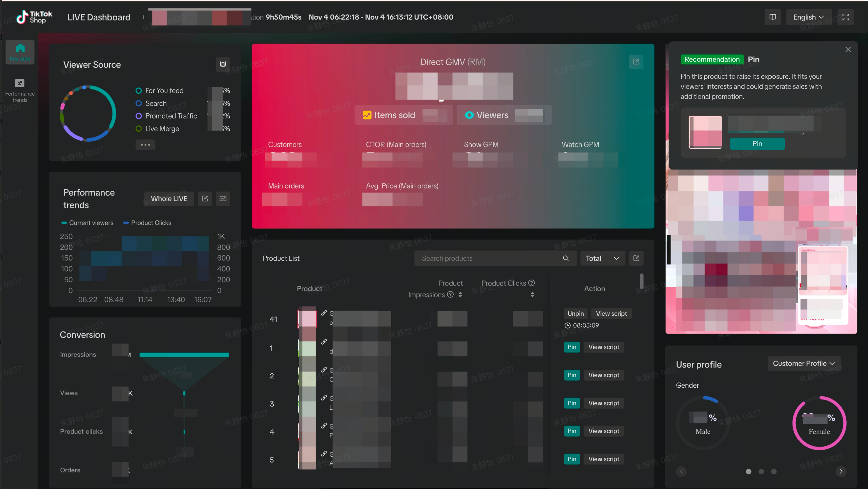
Task: Unpin product number 41
Action: (575, 313)
